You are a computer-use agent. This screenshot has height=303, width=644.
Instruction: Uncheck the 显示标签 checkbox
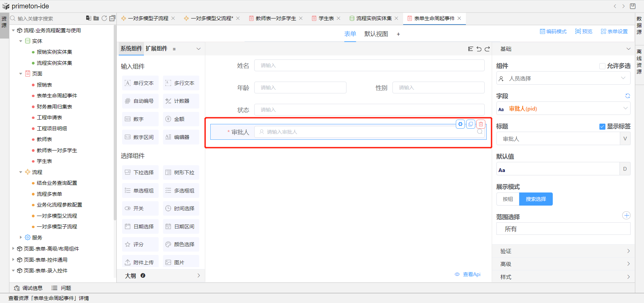(x=602, y=127)
